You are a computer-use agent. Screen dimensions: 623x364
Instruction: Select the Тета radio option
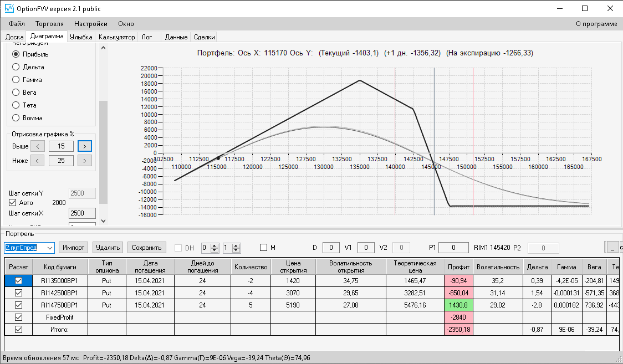tap(24, 105)
